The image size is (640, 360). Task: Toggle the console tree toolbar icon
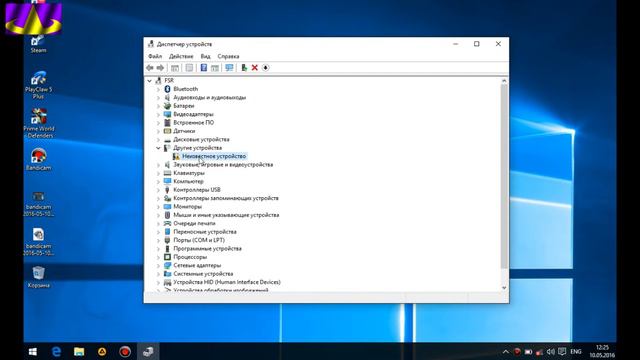pos(175,68)
